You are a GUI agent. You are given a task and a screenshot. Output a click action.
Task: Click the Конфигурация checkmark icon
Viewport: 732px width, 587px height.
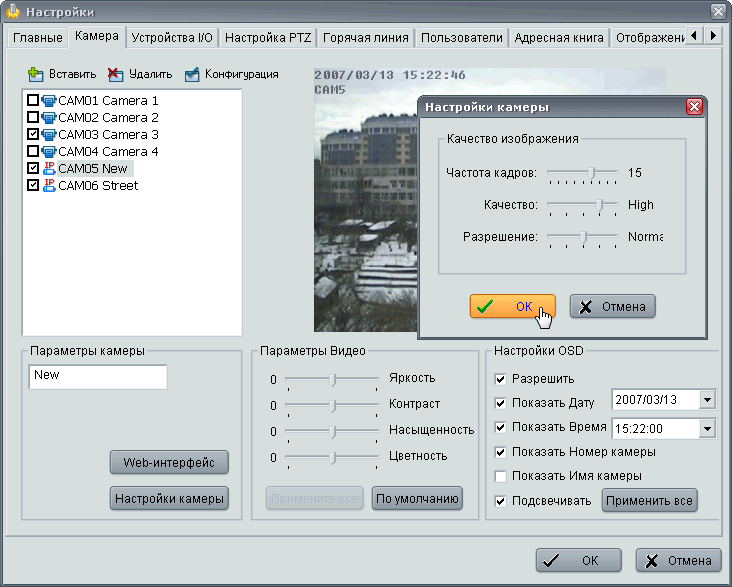(191, 74)
